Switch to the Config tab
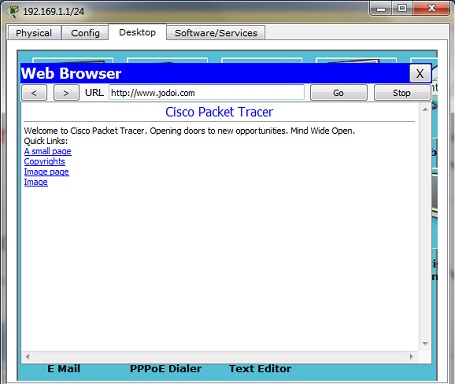Screen dimensions: 455x384 85,33
